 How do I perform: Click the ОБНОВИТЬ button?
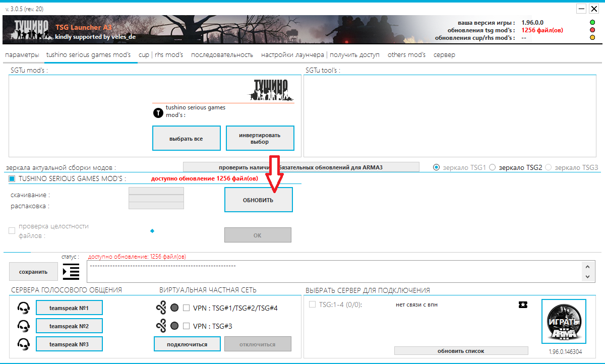(258, 200)
